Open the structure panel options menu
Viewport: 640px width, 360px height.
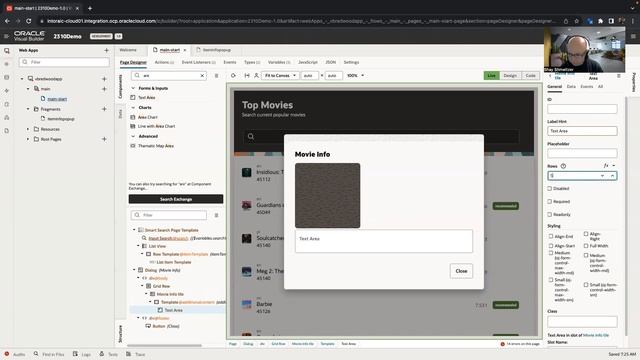coord(216,215)
